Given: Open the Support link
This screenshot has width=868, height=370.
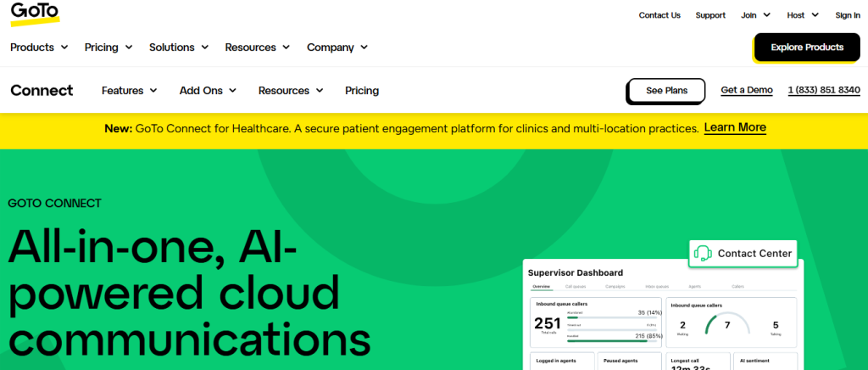Looking at the screenshot, I should pyautogui.click(x=710, y=15).
